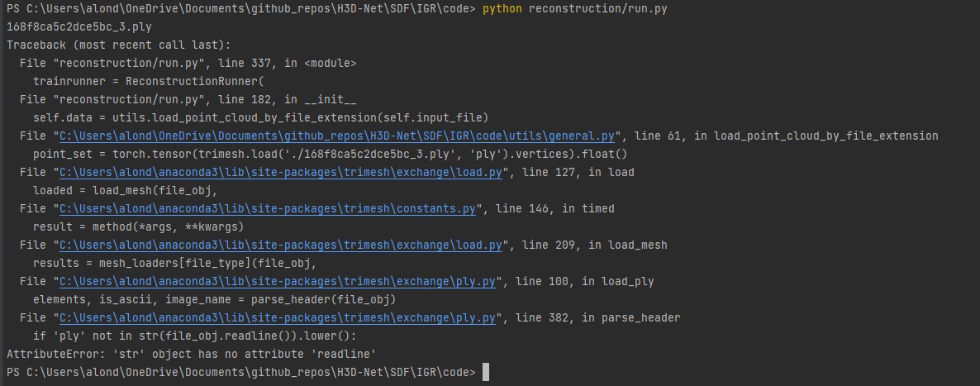Viewport: 980px width, 386px height.
Task: Click the result = method(*args, **kwargs) line
Action: (138, 226)
